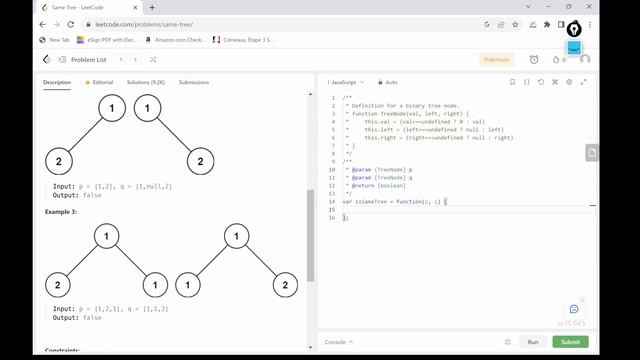Click the format code braces icon
This screenshot has width=640, height=360.
coord(527,82)
